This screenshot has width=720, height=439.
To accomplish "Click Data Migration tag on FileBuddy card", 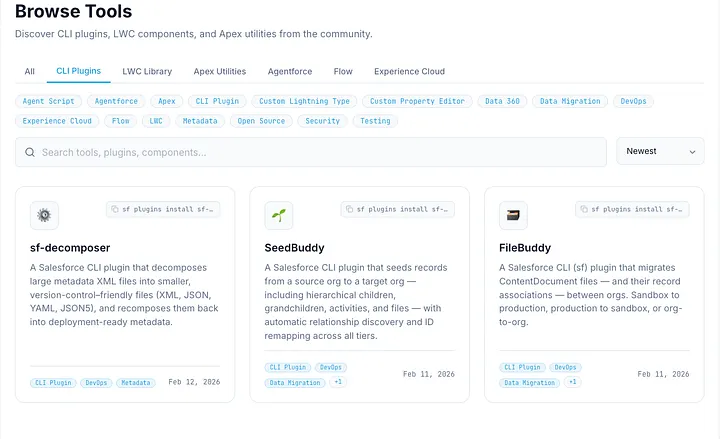I will [x=529, y=383].
